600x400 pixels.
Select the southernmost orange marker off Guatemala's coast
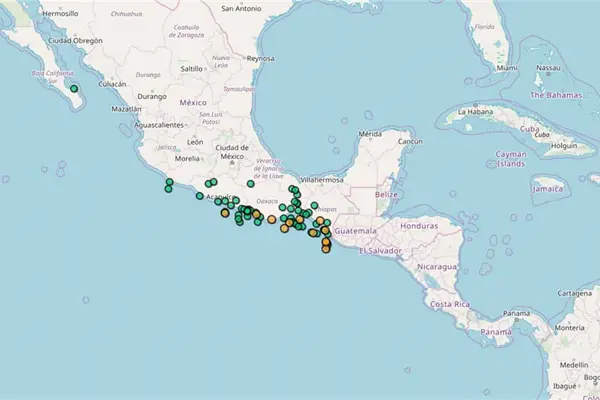click(326, 249)
